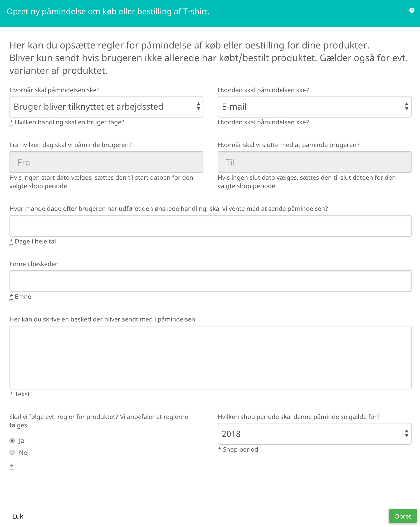Open the 'Hvornår skal påmindelsen ske?' dropdown
Image resolution: width=420 pixels, height=527 pixels.
[106, 107]
